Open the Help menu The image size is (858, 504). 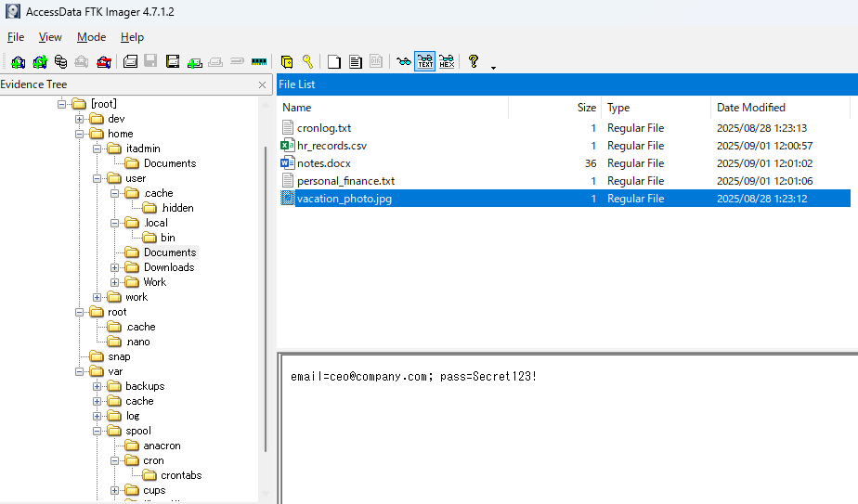pyautogui.click(x=133, y=37)
